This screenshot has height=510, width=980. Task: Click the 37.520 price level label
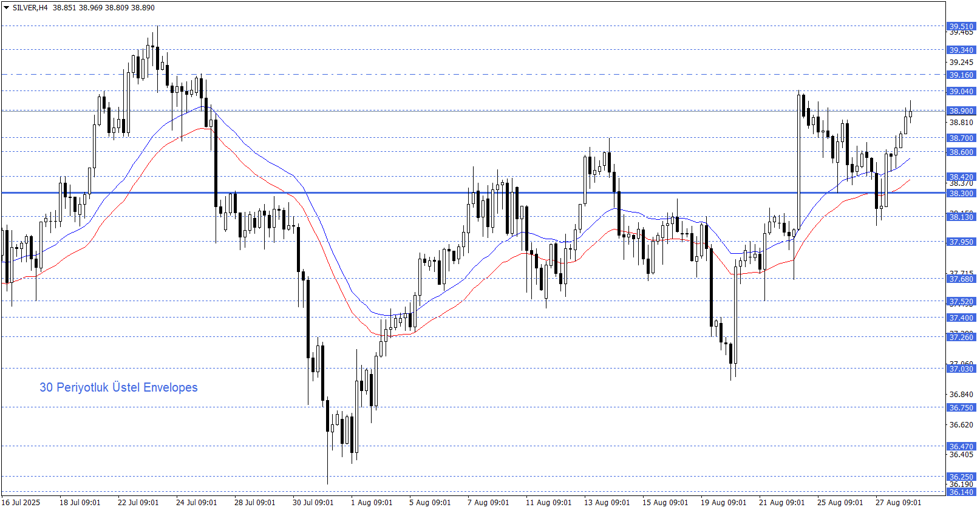pyautogui.click(x=961, y=301)
